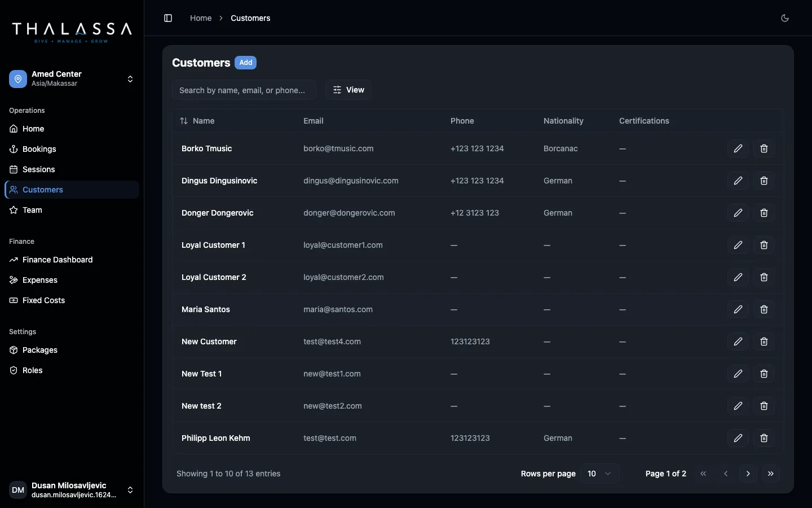This screenshot has width=812, height=508.
Task: Open Rows per page dropdown
Action: [x=599, y=474]
